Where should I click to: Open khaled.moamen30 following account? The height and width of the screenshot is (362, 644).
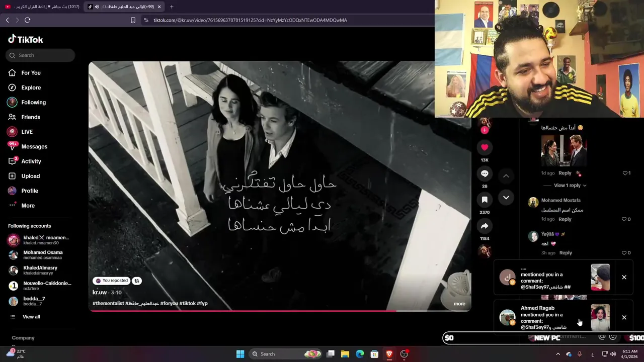click(x=40, y=240)
